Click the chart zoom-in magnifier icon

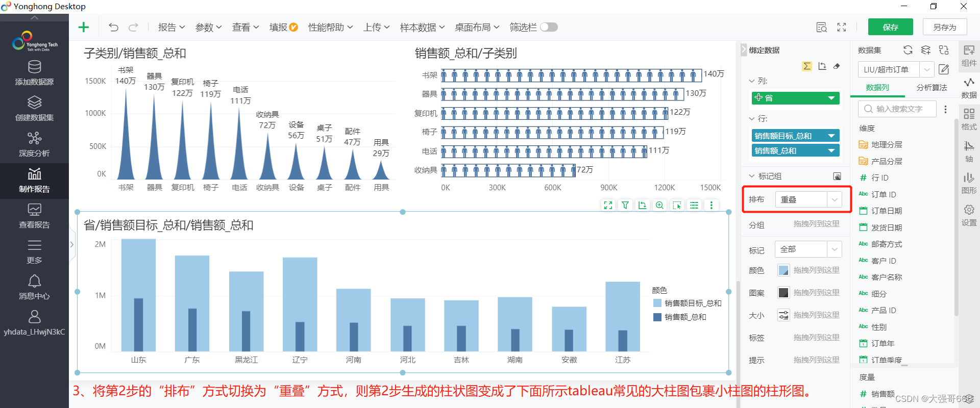click(660, 205)
